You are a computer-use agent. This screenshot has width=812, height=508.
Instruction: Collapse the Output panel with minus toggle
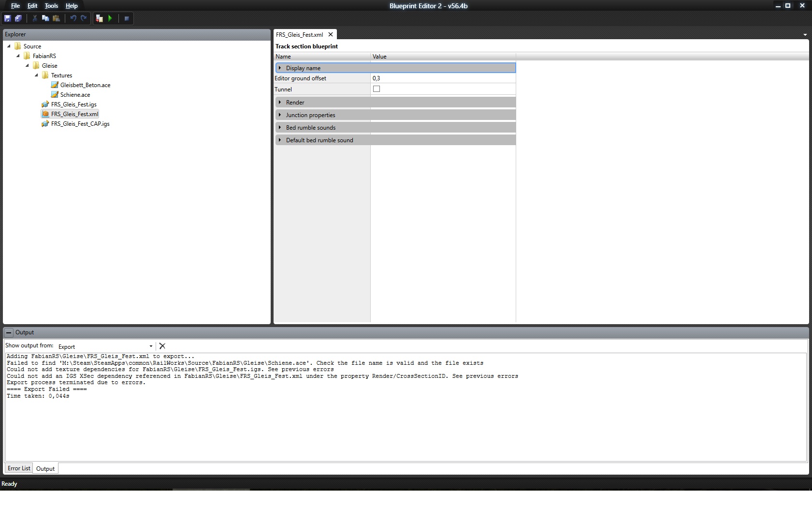click(x=9, y=332)
